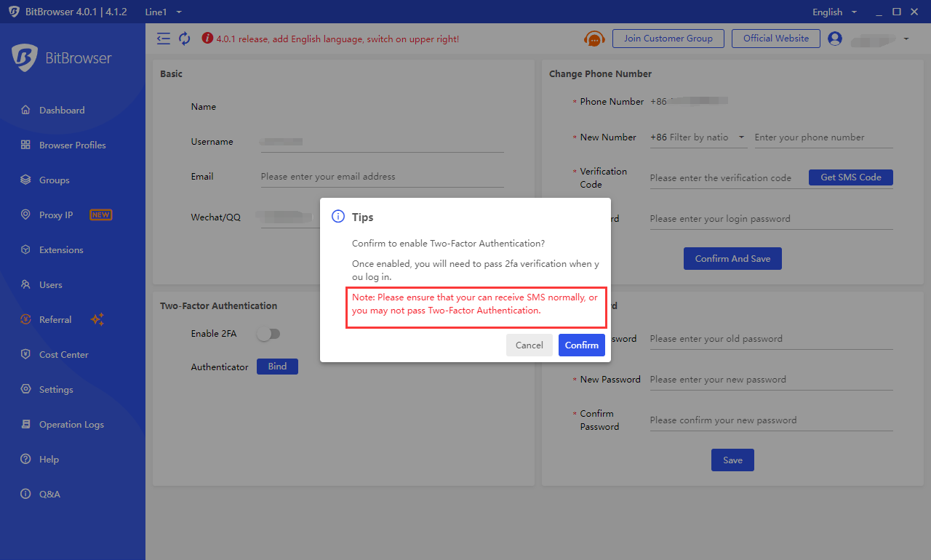The height and width of the screenshot is (560, 931).
Task: Open the +86 country code filter dropdown
Action: tap(698, 137)
